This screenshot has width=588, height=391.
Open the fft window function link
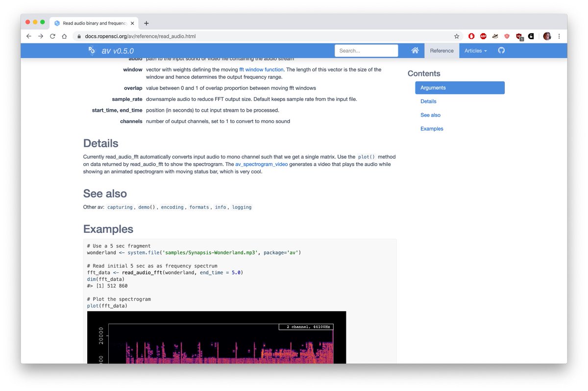(261, 70)
